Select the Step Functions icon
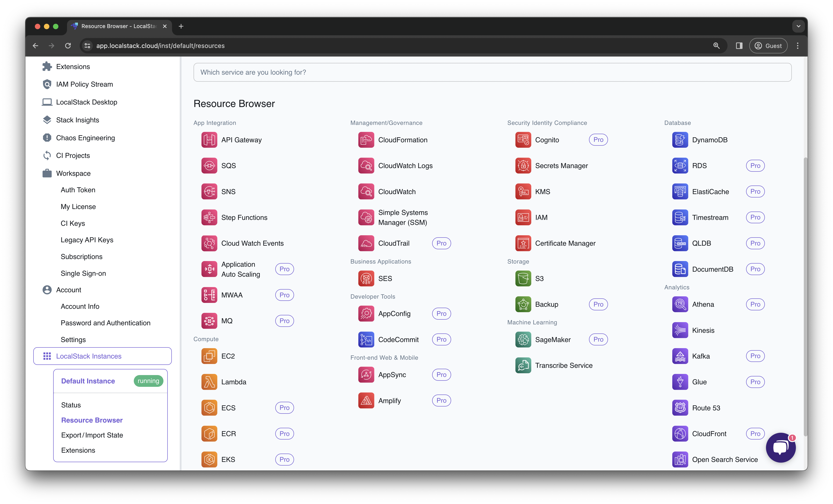The width and height of the screenshot is (833, 504). [209, 217]
